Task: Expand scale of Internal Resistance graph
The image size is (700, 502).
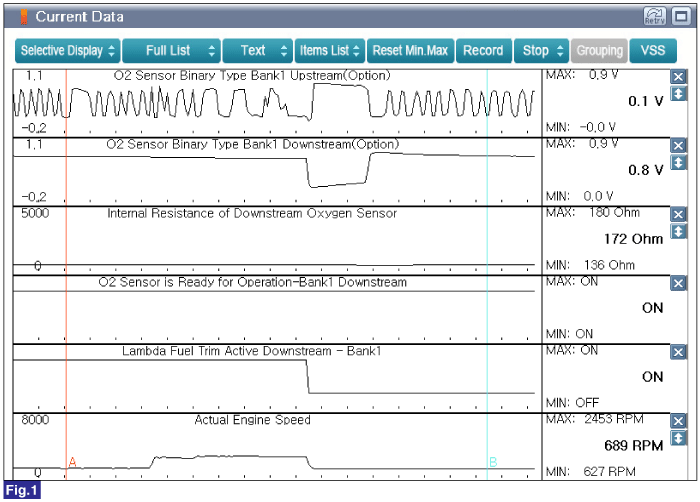Action: point(678,231)
